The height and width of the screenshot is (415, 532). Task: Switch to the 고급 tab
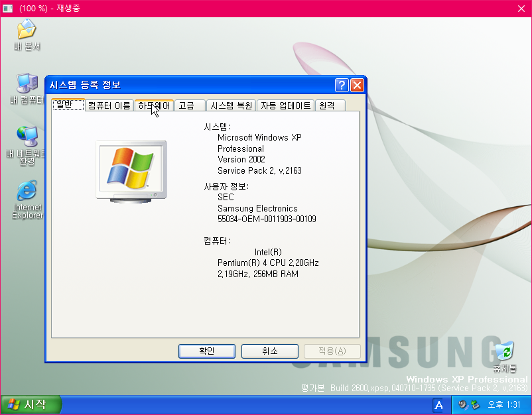coord(190,106)
